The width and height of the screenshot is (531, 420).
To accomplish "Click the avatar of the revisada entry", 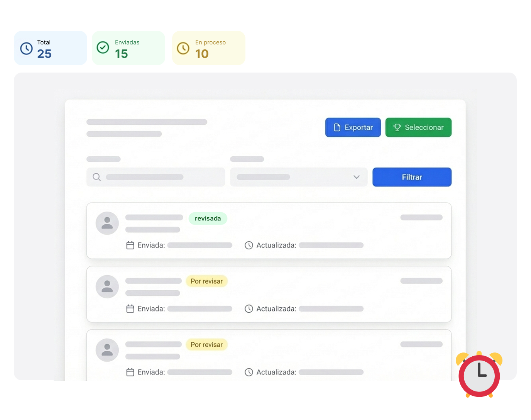I will tap(107, 223).
